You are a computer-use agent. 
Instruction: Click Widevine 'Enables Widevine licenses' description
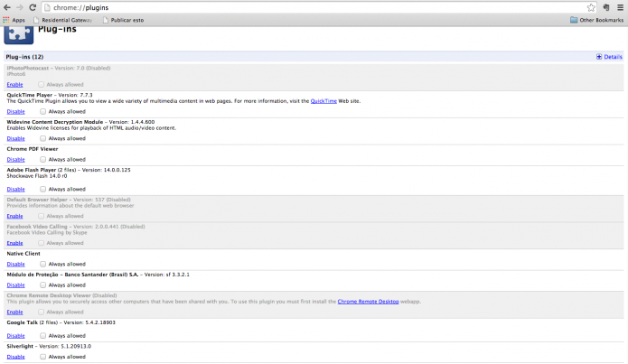(x=91, y=128)
